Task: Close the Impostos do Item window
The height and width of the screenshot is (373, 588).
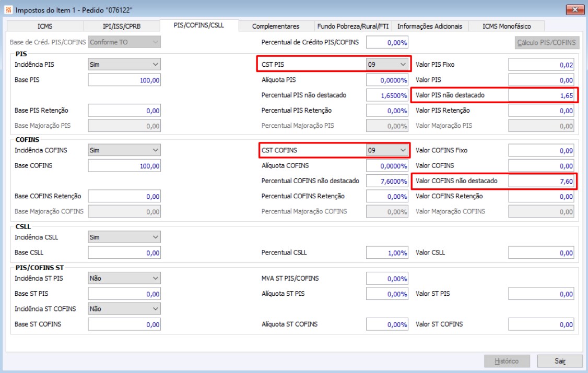Action: 574,10
